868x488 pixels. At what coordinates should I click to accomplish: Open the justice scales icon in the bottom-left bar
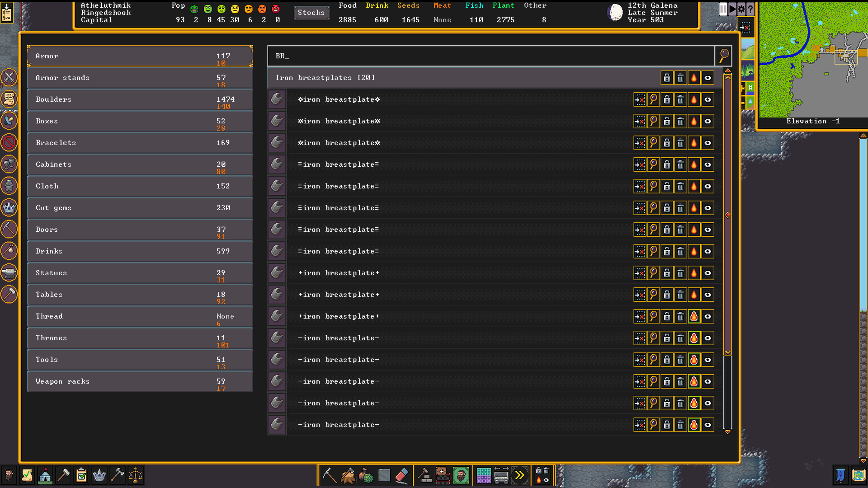pyautogui.click(x=135, y=475)
